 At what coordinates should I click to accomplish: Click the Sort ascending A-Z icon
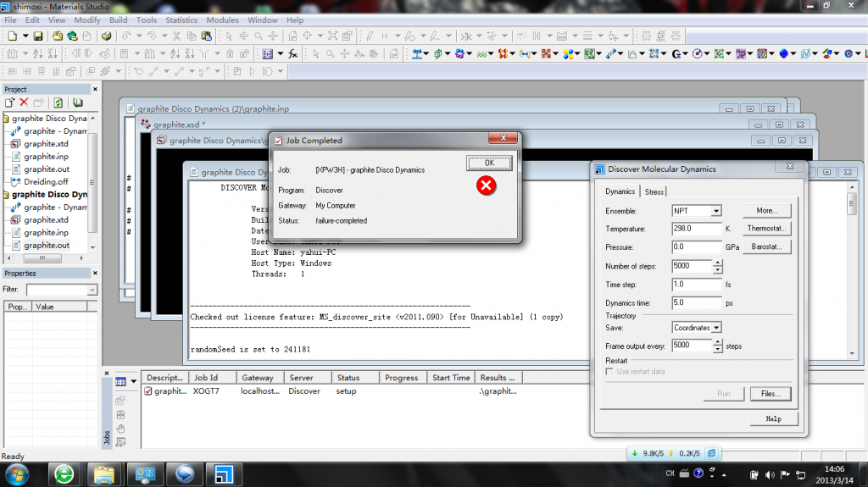pos(37,53)
